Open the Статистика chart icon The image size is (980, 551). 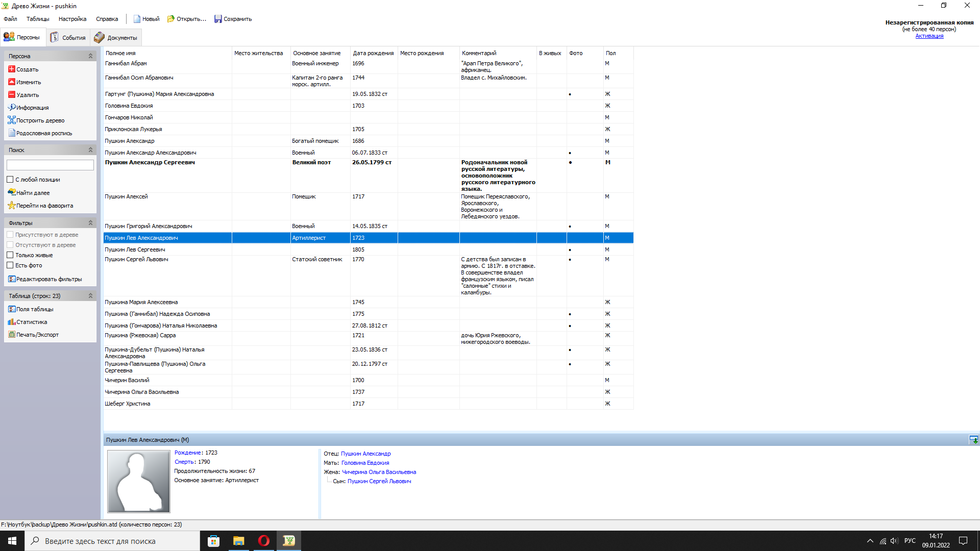tap(12, 321)
